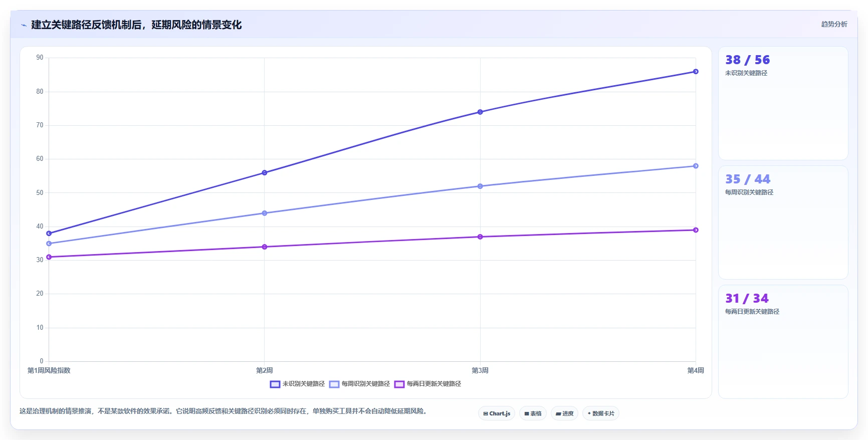Click the 第1周风险指数 axis label
Image resolution: width=868 pixels, height=440 pixels.
49,371
